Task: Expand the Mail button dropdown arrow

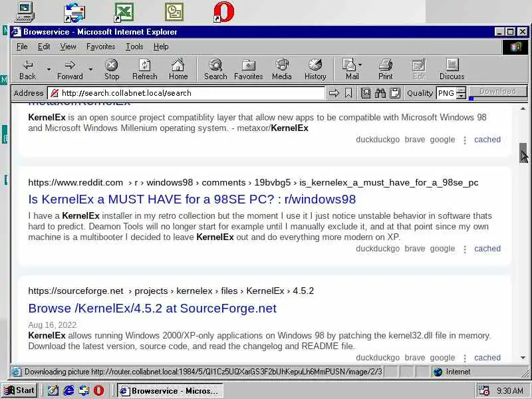Action: pos(360,65)
